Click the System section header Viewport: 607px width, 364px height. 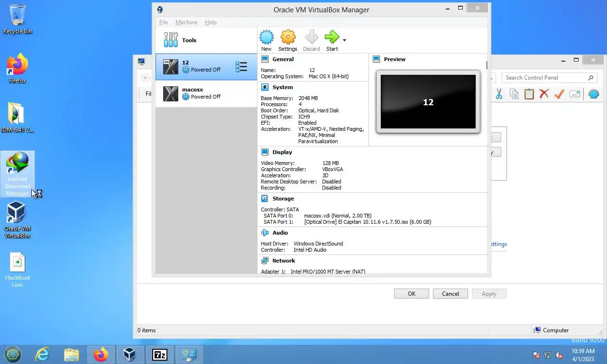click(x=283, y=87)
